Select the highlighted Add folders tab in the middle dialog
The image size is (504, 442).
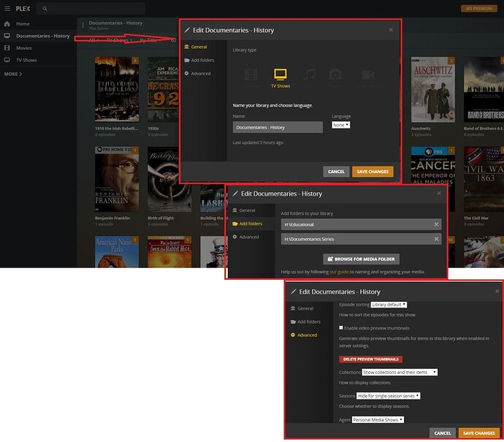(x=247, y=224)
